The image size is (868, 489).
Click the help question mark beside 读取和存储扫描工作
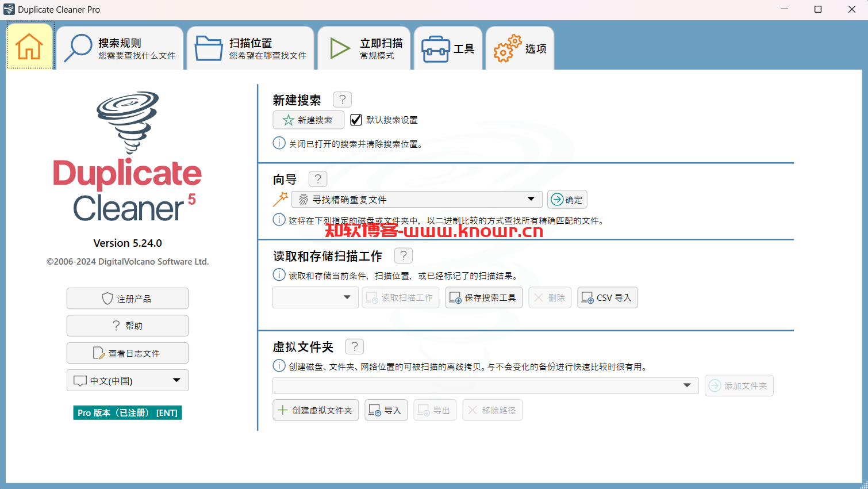404,255
